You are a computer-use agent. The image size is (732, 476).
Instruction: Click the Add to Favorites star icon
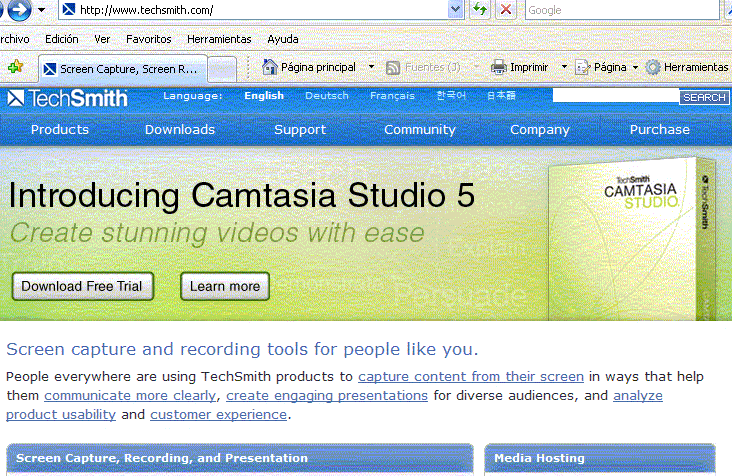[15, 67]
